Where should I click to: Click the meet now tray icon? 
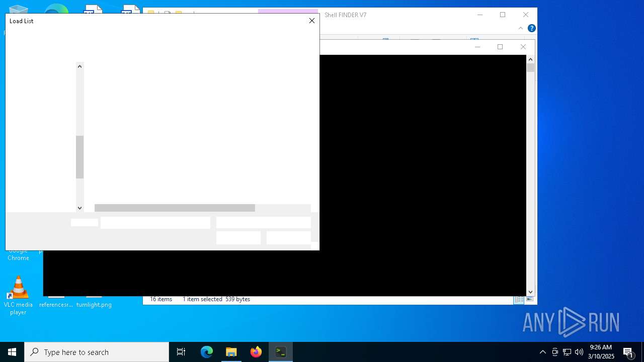pyautogui.click(x=555, y=352)
